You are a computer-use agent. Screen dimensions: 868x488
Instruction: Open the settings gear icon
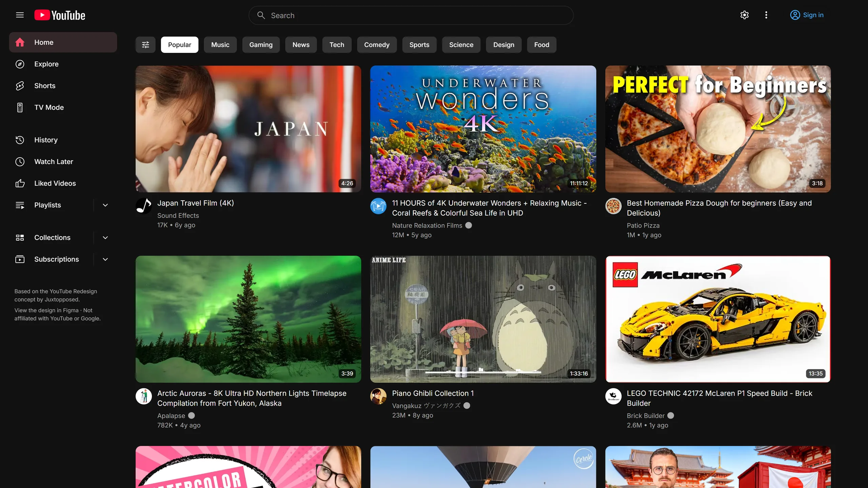[744, 15]
